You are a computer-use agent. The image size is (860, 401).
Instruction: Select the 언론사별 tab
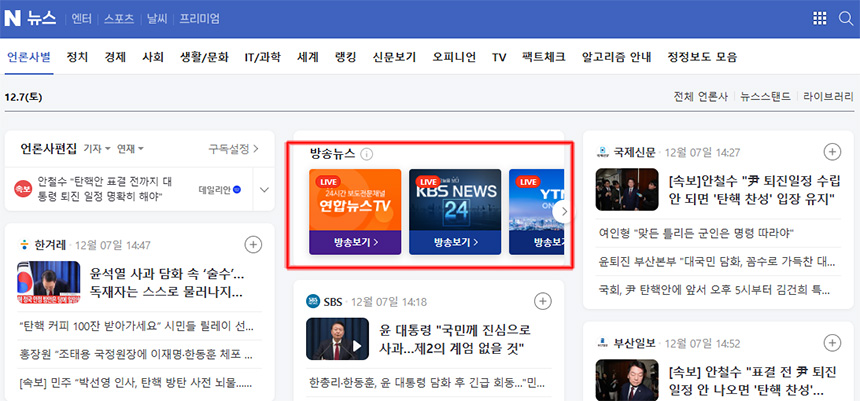coord(29,57)
